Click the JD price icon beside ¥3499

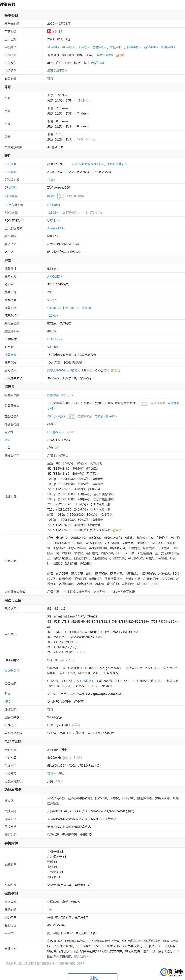point(49,32)
